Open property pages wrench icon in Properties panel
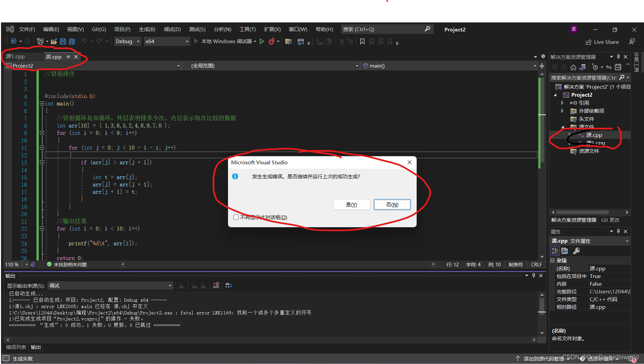This screenshot has height=364, width=644. [576, 251]
